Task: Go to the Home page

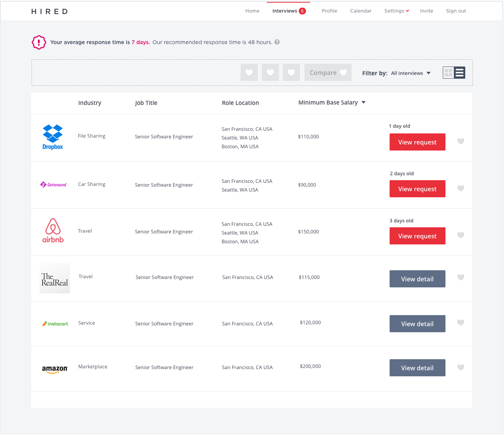Action: pyautogui.click(x=252, y=11)
